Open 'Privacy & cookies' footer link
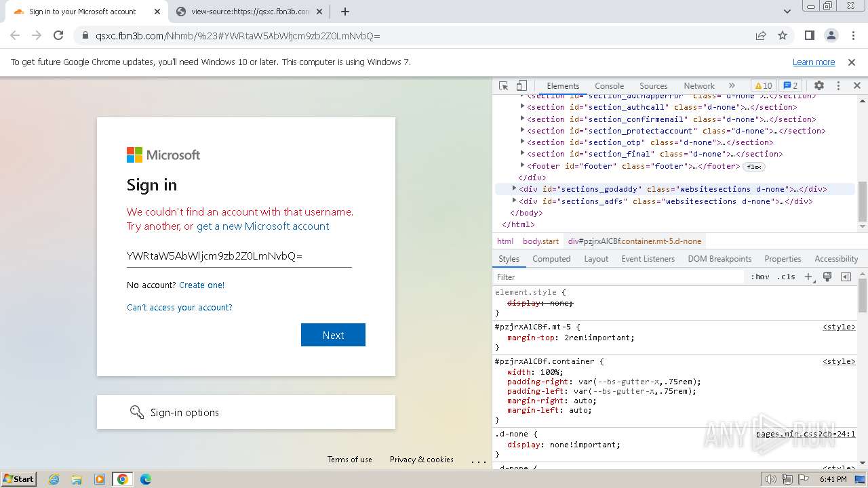The image size is (868, 488). pyautogui.click(x=422, y=459)
